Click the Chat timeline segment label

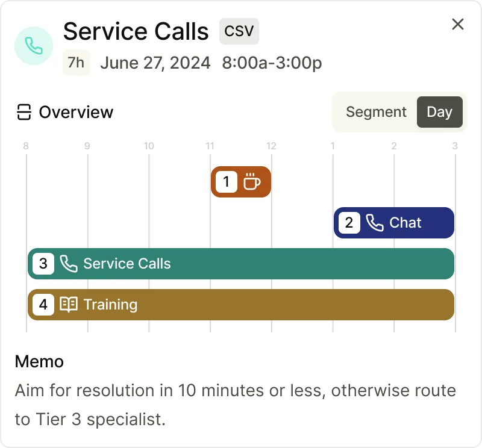coord(405,223)
